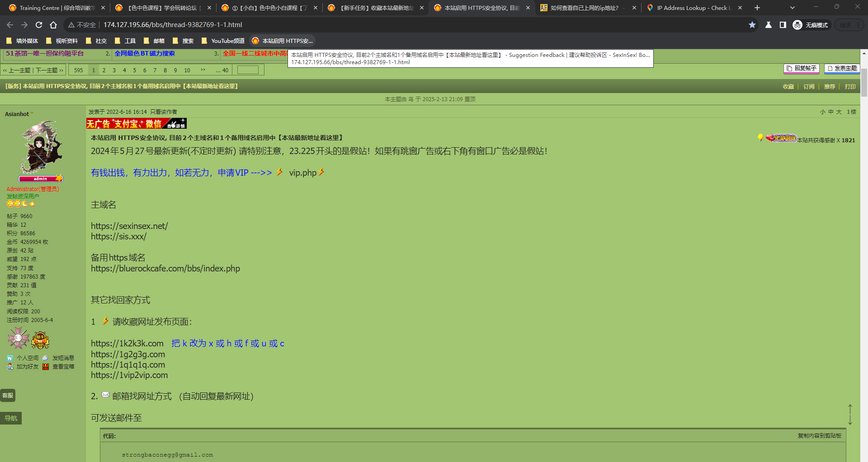The image size is (868, 462).
Task: Open the 视听资料 bookmark folder
Action: pos(62,41)
